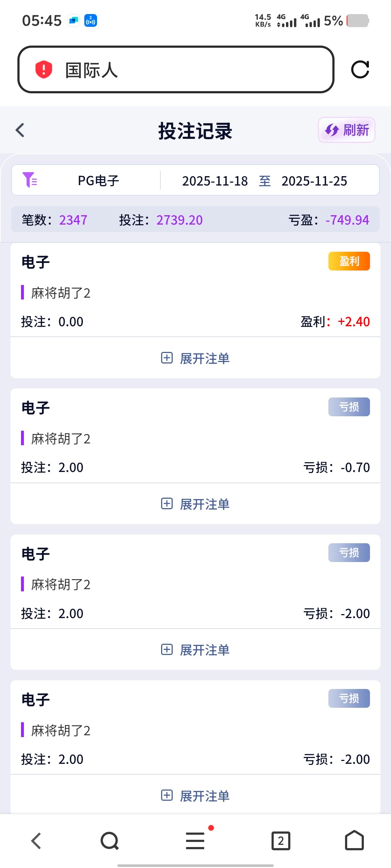The image size is (391, 868).
Task: Expand 展开注单 under the third record
Action: (x=195, y=650)
